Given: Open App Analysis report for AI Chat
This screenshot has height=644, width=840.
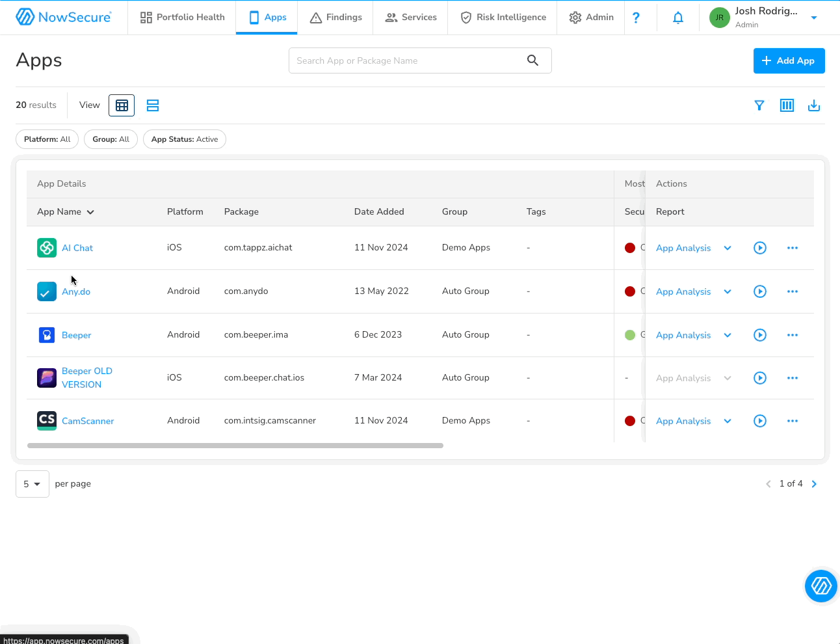Looking at the screenshot, I should (683, 248).
